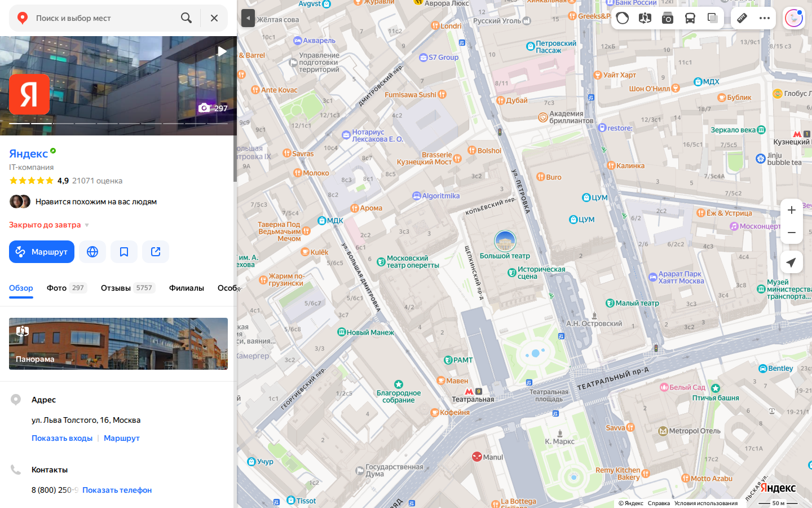
Task: Click the Театральная metro station icon
Action: [x=469, y=391]
